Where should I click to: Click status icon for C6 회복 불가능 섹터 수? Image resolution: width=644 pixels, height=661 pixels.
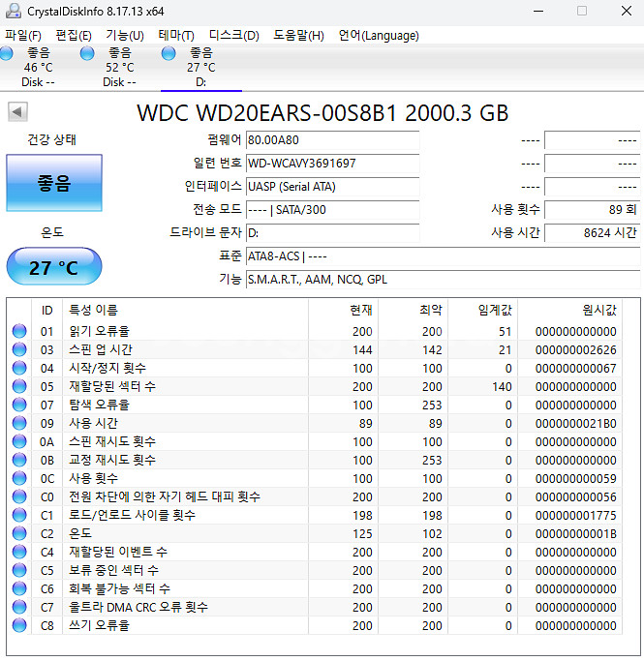(19, 588)
